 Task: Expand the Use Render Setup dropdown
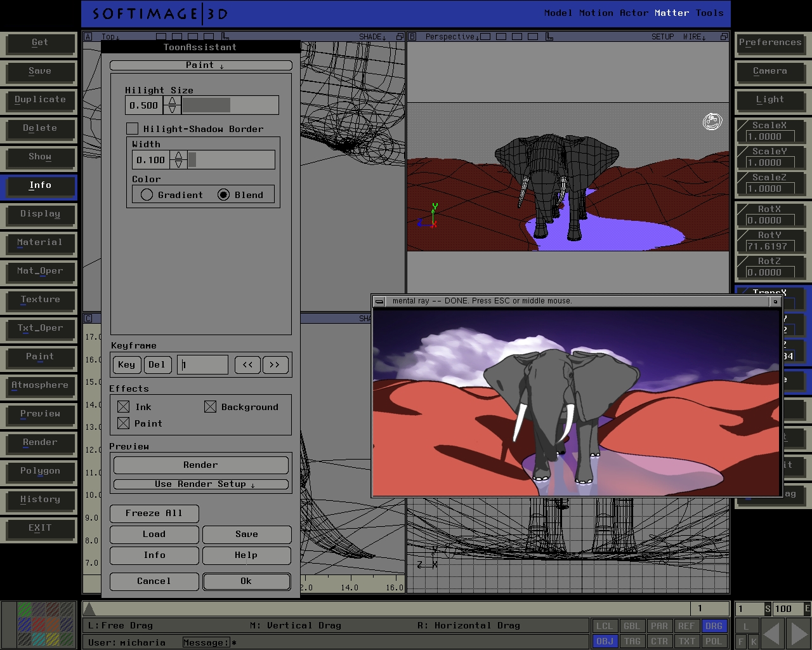(x=201, y=484)
